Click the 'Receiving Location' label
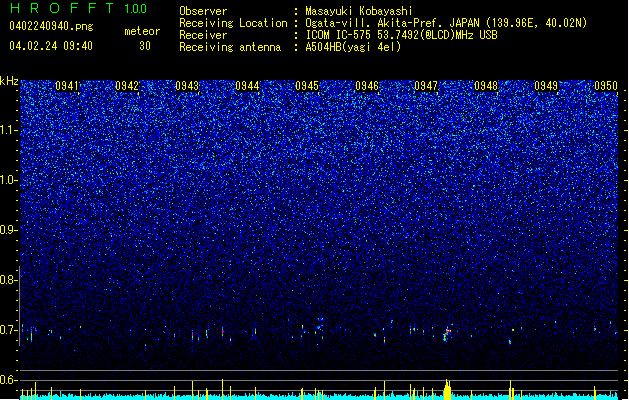The width and height of the screenshot is (629, 400). (233, 23)
